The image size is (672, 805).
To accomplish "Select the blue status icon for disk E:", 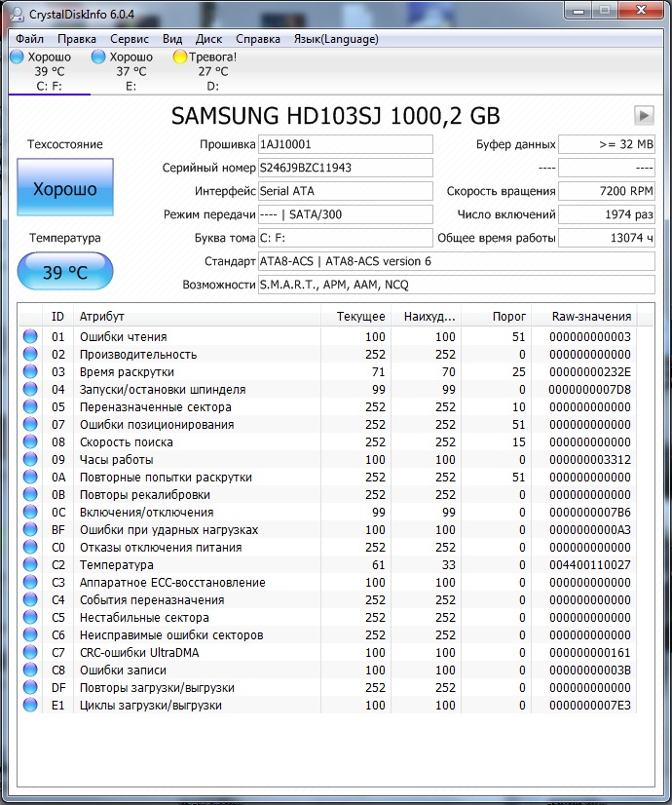I will coord(98,57).
